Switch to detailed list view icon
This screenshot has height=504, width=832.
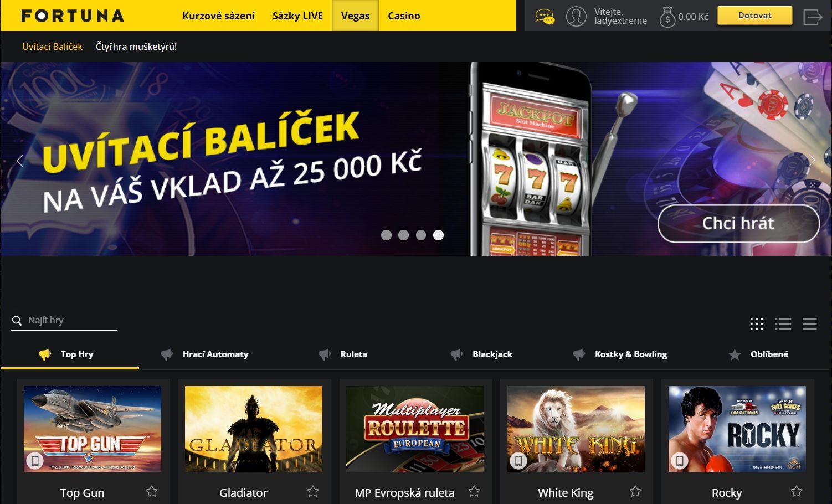pos(783,324)
